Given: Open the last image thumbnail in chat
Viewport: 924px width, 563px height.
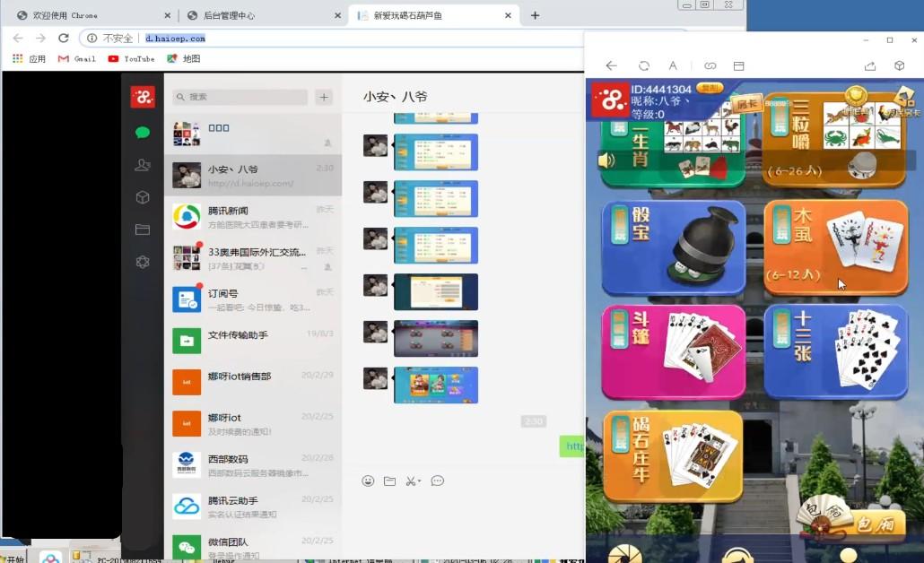Looking at the screenshot, I should point(435,385).
